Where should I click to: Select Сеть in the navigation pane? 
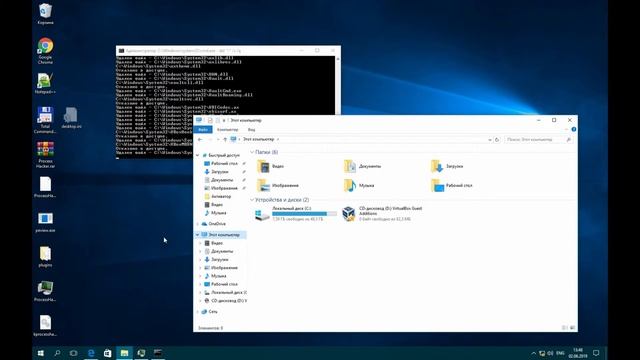click(209, 312)
